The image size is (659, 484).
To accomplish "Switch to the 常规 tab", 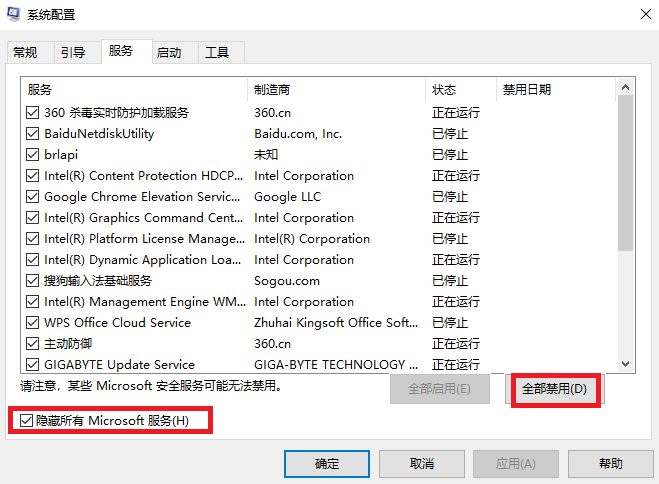I will [26, 52].
